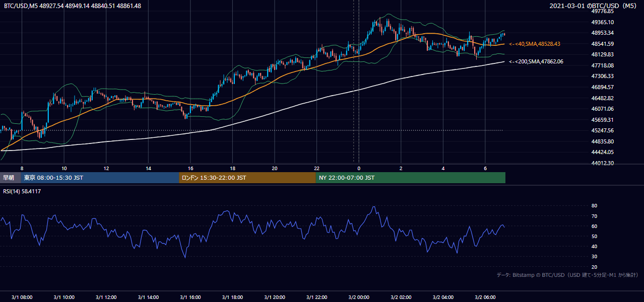The image size is (644, 302).
Task: Click the NY 22:00-07:00 JST session bar
Action: tap(411, 178)
